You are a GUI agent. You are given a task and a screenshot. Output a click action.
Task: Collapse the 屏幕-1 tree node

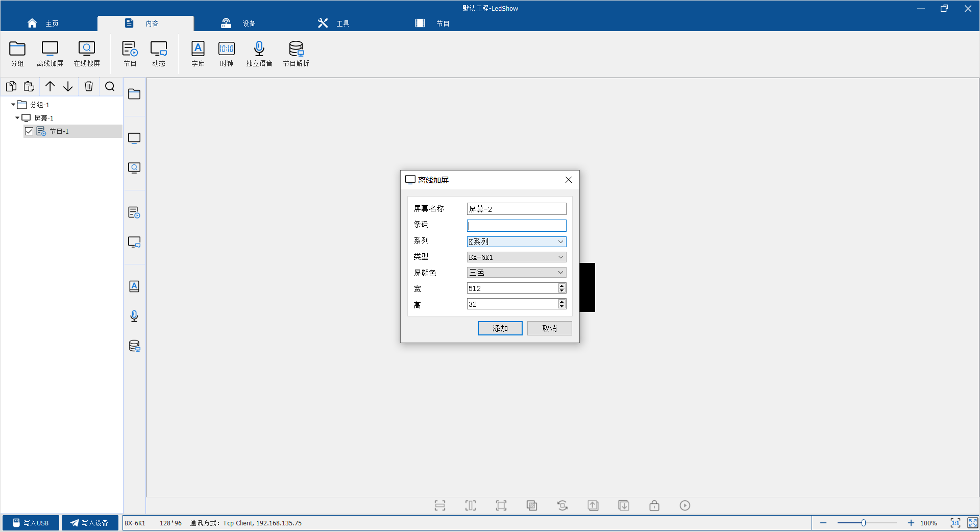point(17,118)
